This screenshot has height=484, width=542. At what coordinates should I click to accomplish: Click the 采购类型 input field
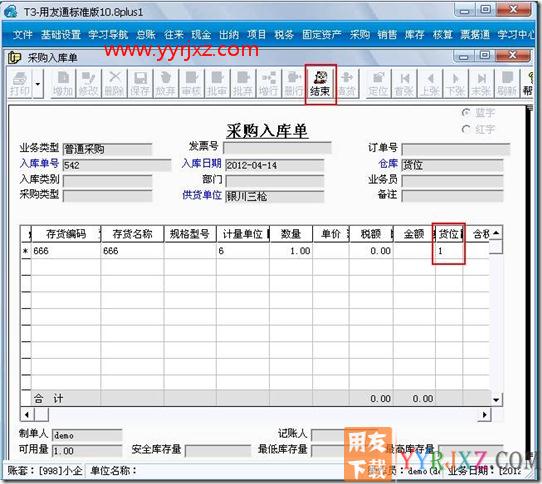[108, 196]
